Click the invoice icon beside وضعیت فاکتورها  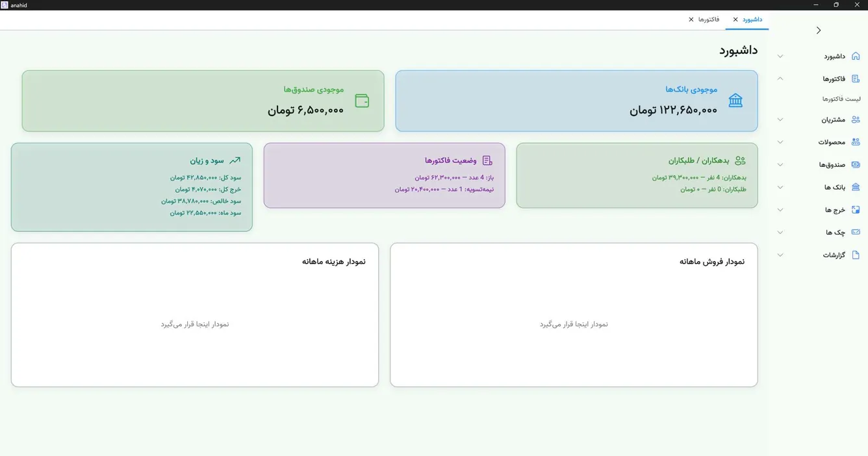pyautogui.click(x=487, y=160)
